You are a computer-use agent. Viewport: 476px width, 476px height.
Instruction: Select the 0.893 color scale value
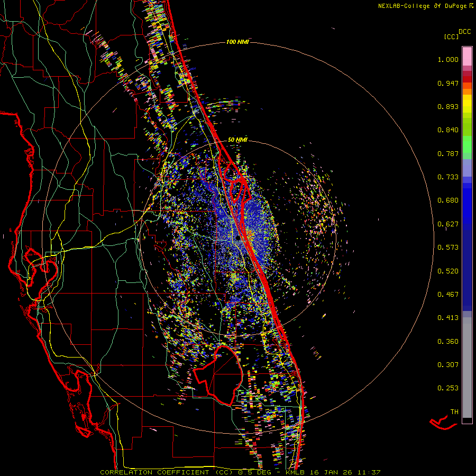coord(448,106)
